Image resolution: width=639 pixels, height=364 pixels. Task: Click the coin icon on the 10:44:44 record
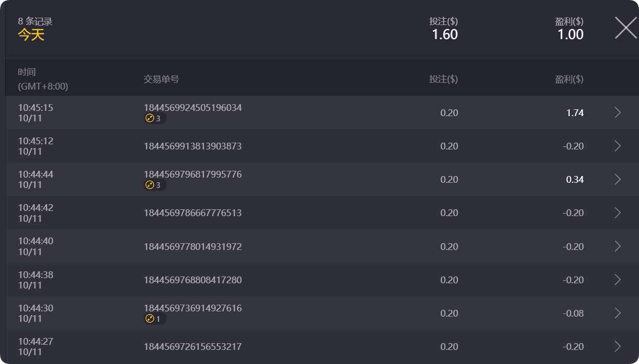[x=150, y=184]
